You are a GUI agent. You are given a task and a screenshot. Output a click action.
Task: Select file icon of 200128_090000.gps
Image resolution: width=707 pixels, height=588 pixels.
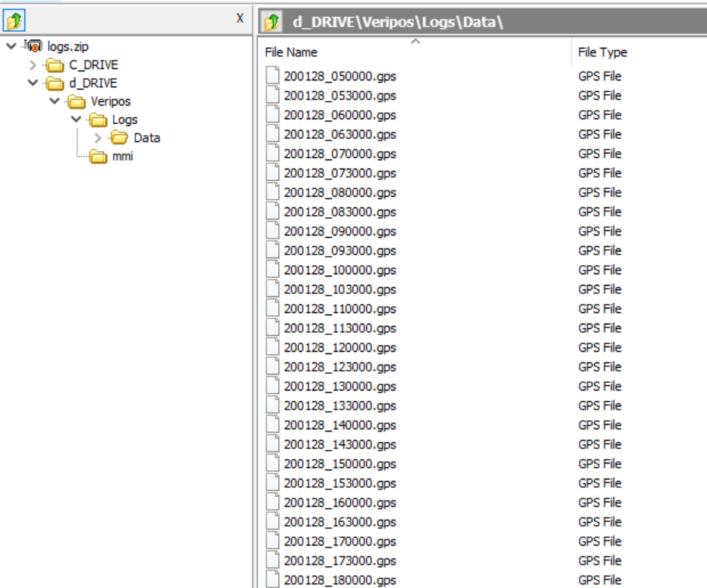pyautogui.click(x=273, y=230)
